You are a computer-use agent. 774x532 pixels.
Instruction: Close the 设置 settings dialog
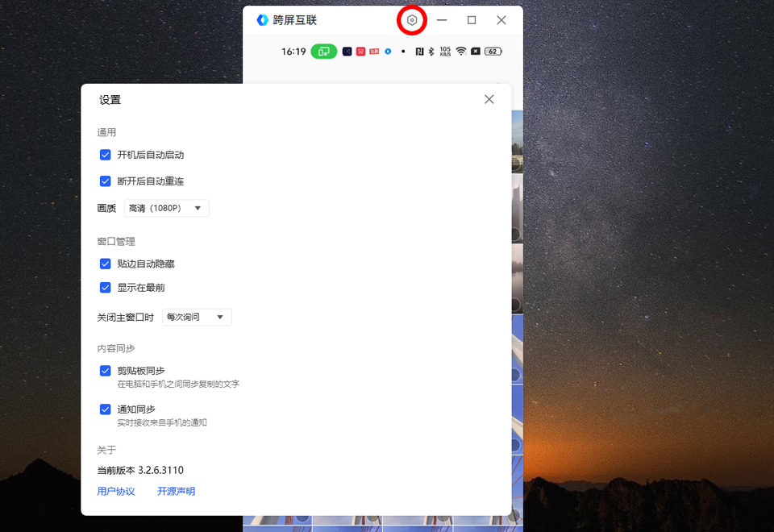(489, 99)
